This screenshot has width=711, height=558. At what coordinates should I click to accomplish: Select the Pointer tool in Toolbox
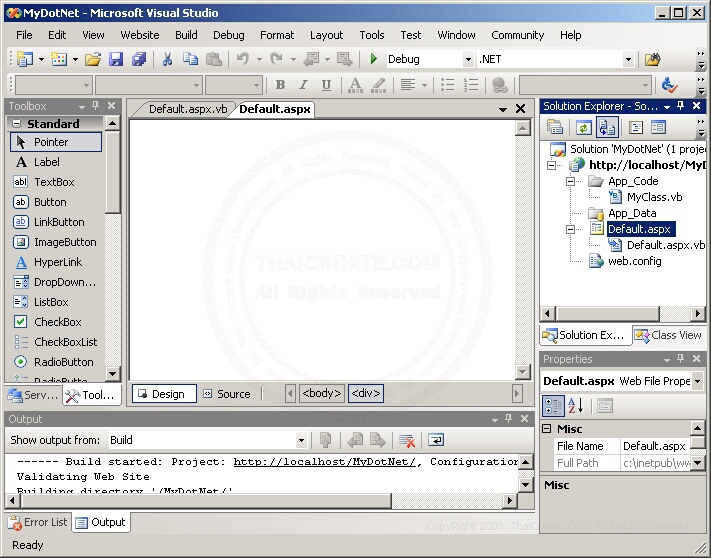point(56,142)
